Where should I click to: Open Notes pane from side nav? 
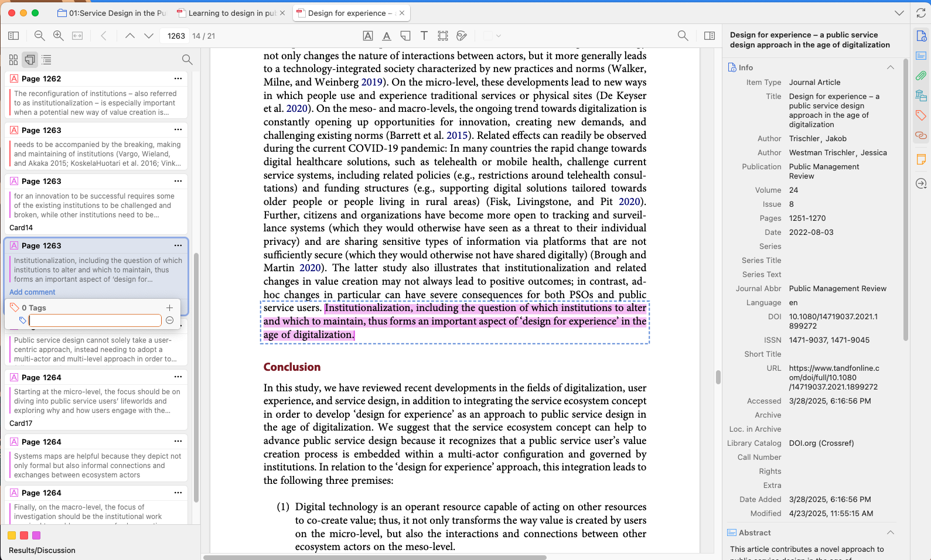[x=921, y=159]
